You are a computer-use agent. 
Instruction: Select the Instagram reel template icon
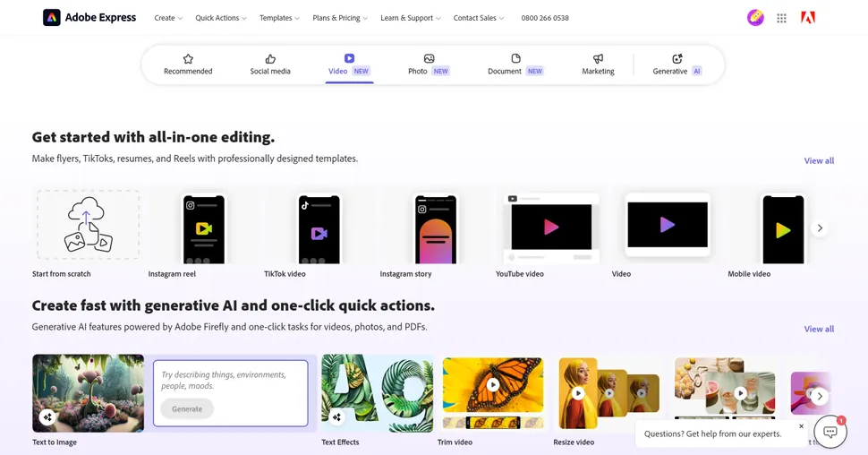point(203,229)
